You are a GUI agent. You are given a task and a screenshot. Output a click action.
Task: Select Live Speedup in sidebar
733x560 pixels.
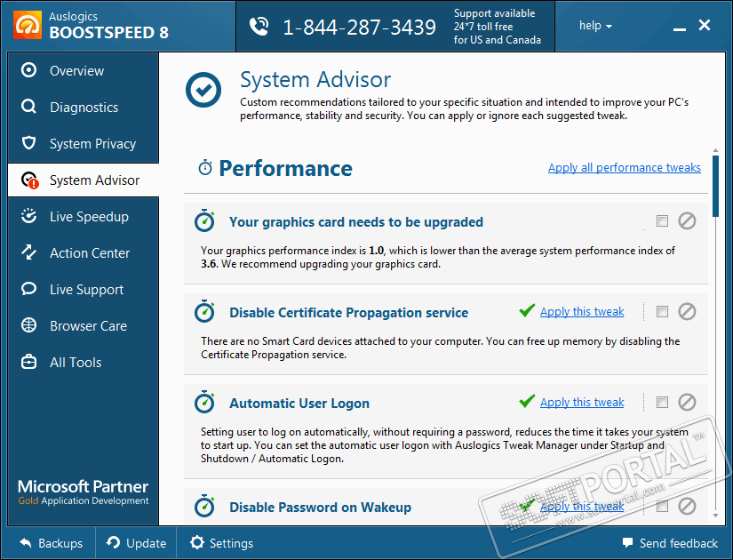point(84,217)
